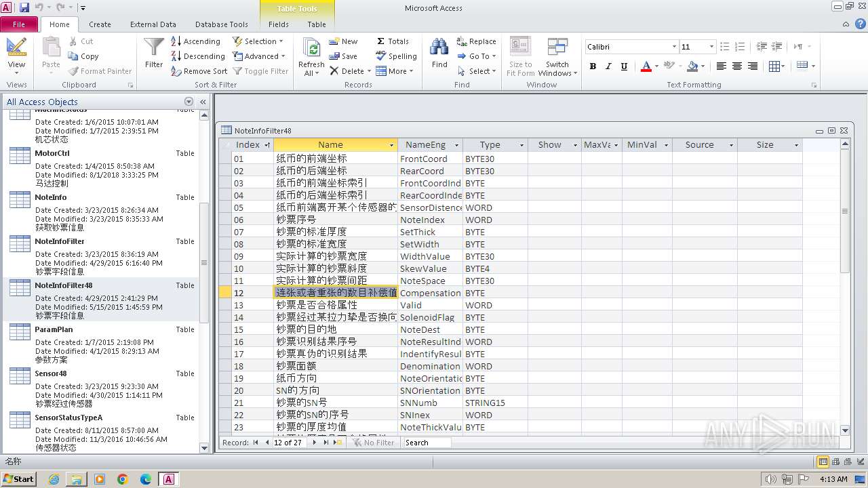Click row selector for Index 05
Viewport: 868px width, 488px height.
coord(224,207)
